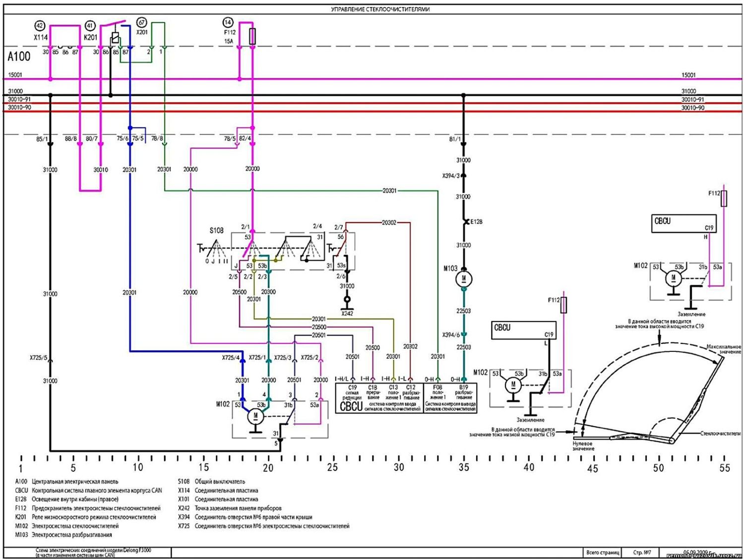Click the K201 relay coil symbol

(x=115, y=38)
